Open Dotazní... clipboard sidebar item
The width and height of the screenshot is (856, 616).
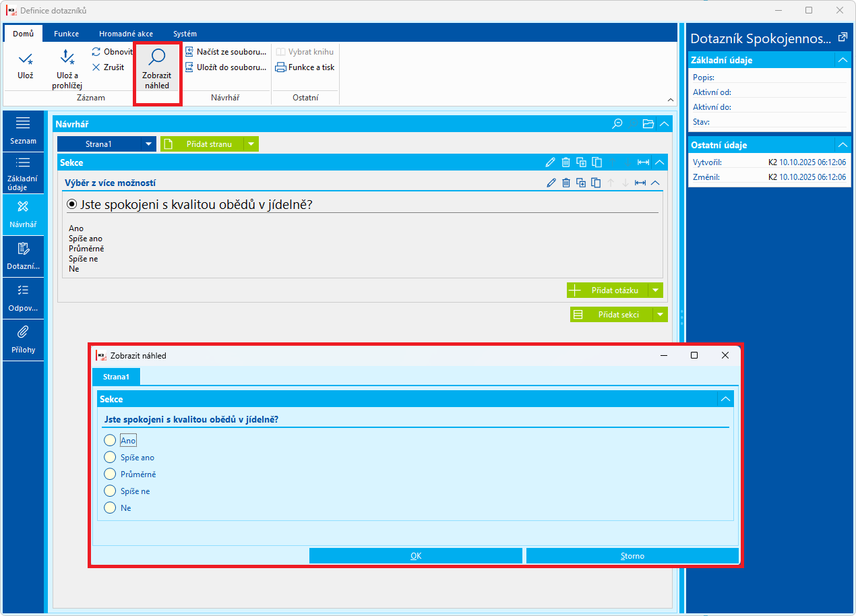(23, 257)
